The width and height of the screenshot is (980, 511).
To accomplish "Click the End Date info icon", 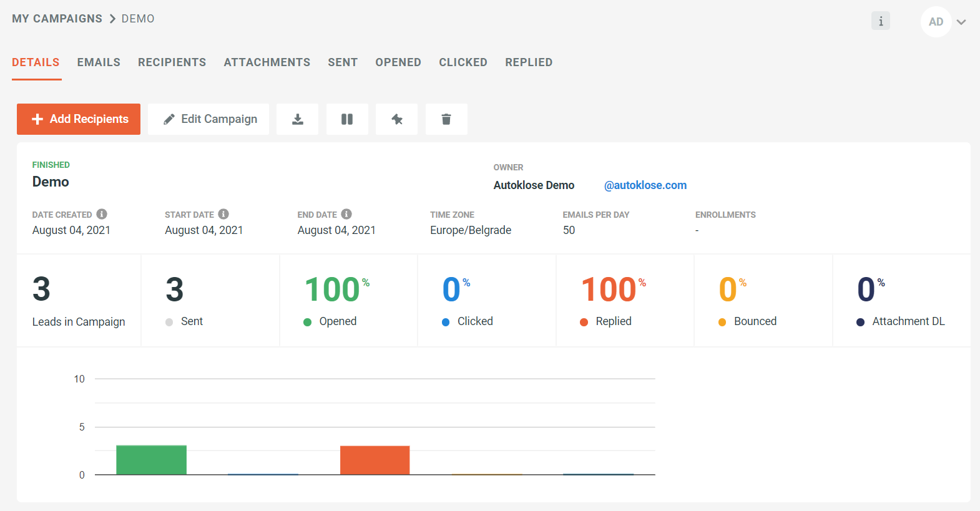I will point(346,214).
